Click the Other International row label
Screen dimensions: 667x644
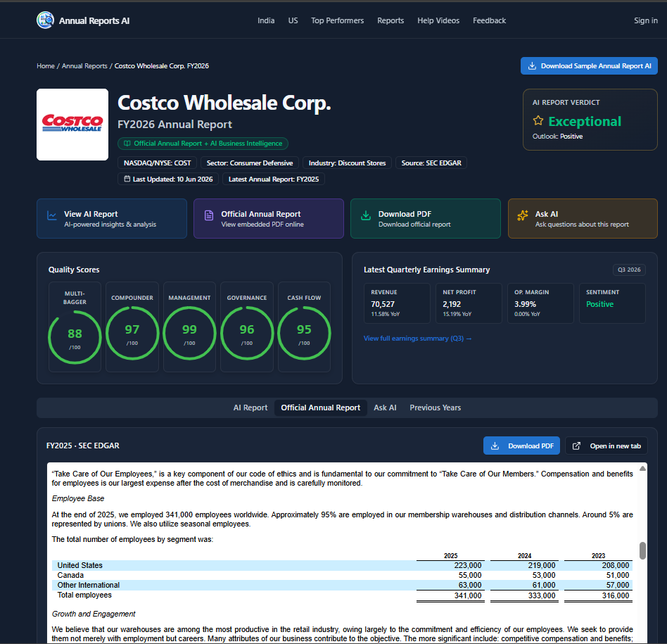click(89, 586)
